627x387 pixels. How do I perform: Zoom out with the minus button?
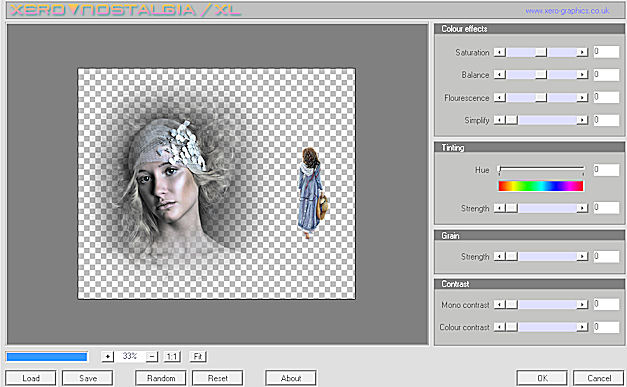[152, 356]
